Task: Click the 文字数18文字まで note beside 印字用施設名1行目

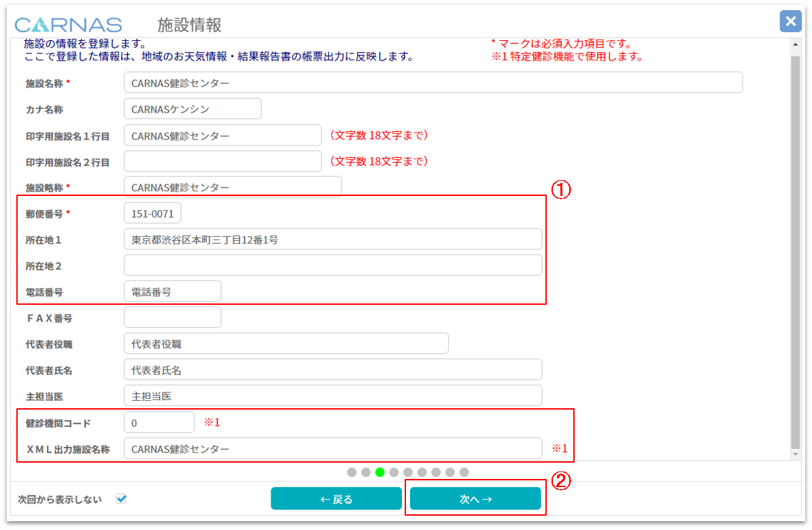Action: tap(379, 135)
